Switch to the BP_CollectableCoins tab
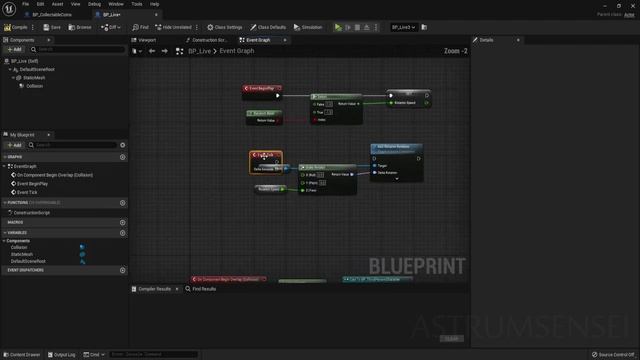The image size is (640, 360). pos(52,15)
